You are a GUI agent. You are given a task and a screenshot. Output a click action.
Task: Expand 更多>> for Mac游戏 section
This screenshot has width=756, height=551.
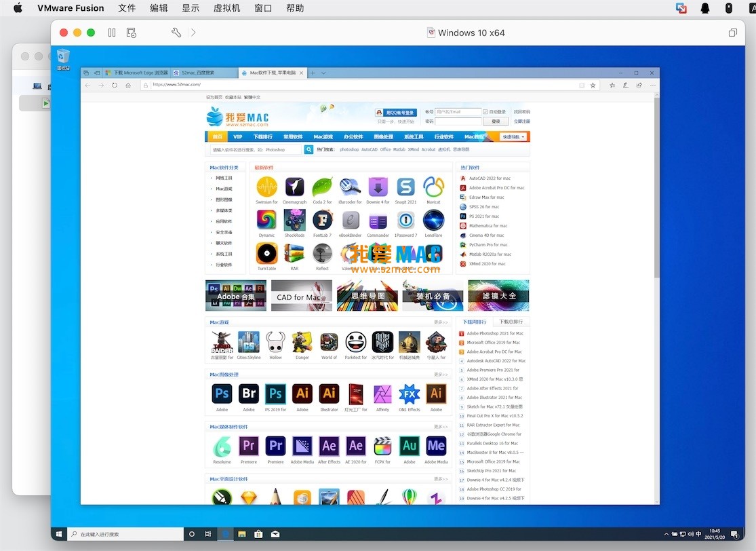click(441, 322)
